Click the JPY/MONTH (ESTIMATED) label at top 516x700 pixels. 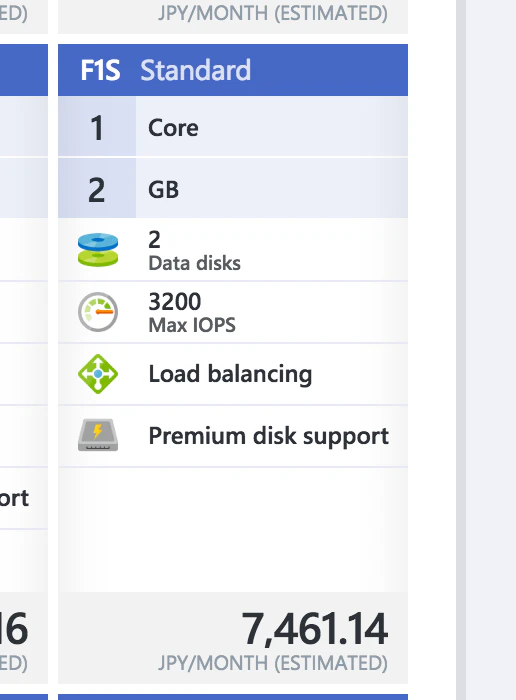(x=273, y=13)
